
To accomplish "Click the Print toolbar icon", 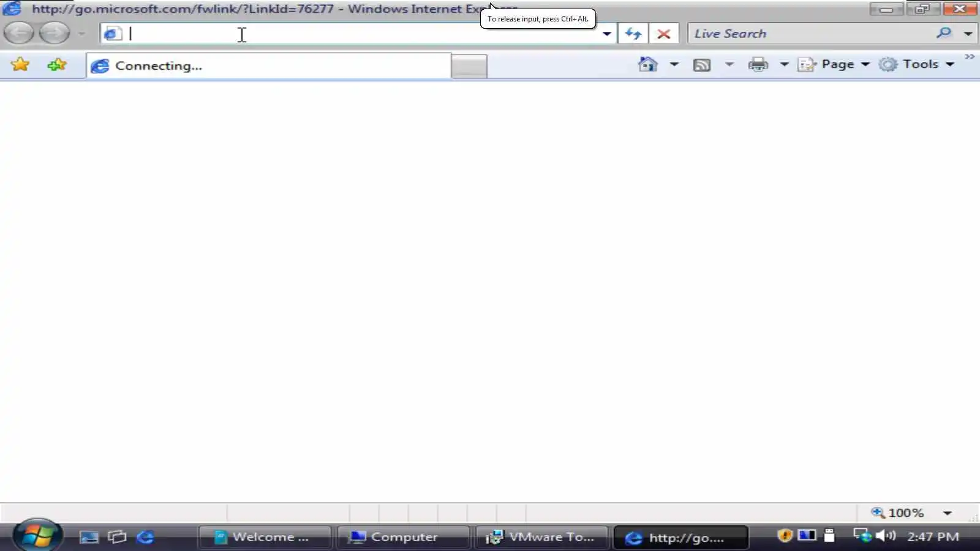I will coord(758,64).
